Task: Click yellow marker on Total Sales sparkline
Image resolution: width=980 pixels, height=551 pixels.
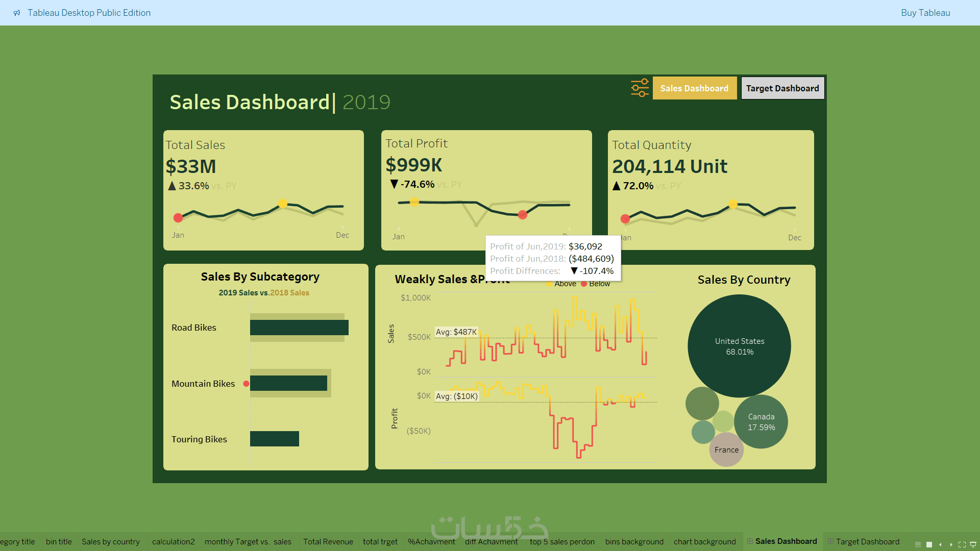Action: pos(283,204)
